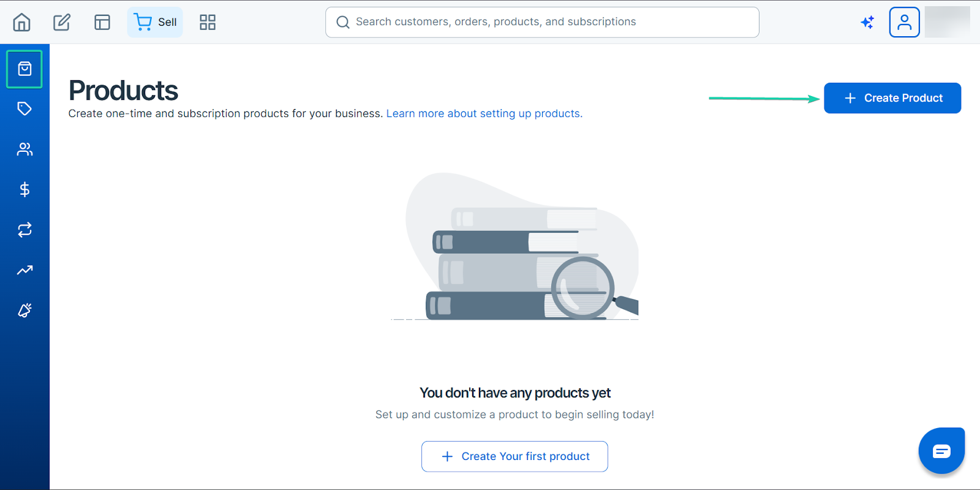Click the magnifier icon in search bar
The height and width of the screenshot is (490, 980).
343,22
